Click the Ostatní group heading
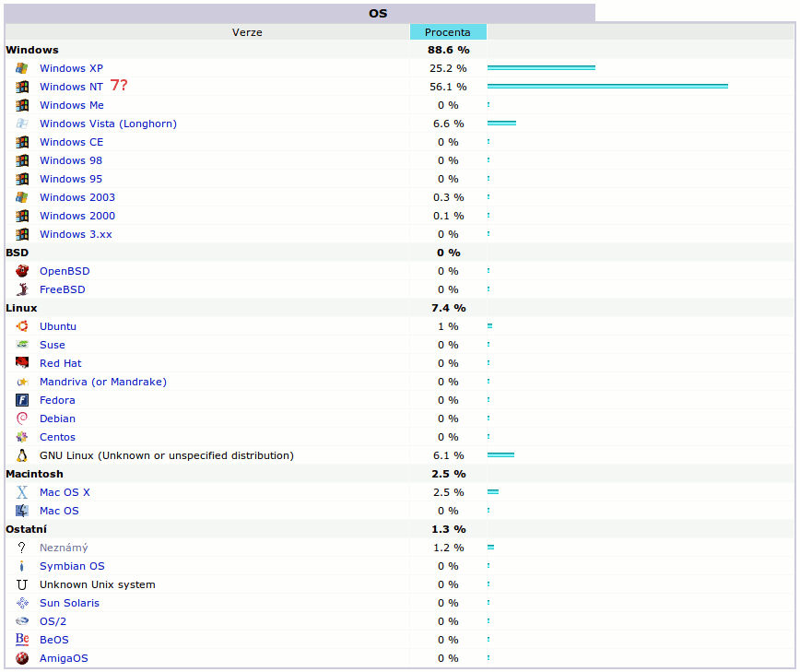Screen dimensions: 800x672 click(x=26, y=529)
